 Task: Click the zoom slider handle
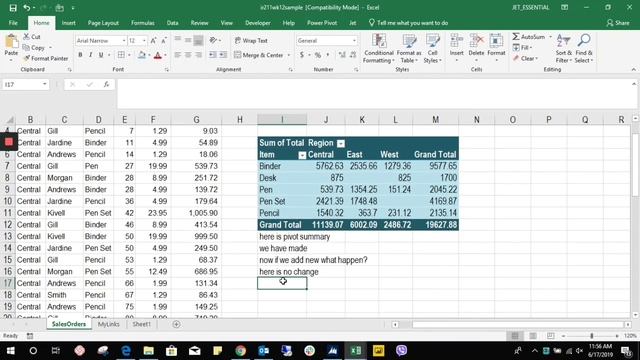[x=591, y=336]
